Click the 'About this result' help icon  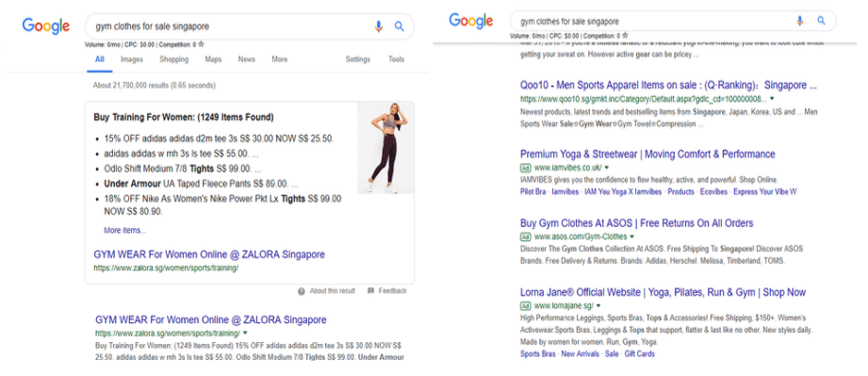click(302, 291)
